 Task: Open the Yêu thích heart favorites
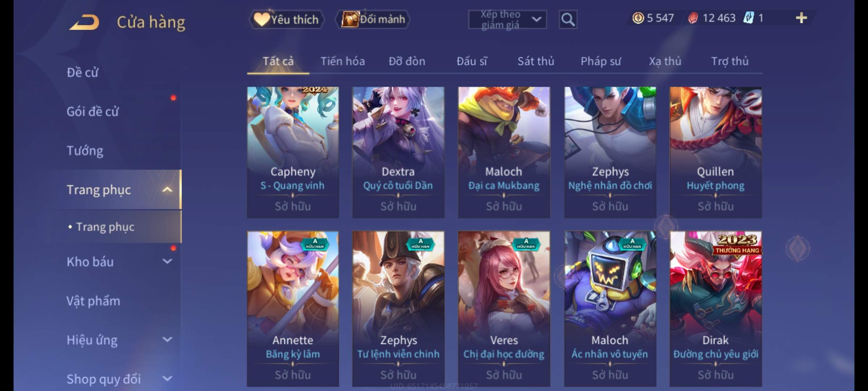click(x=286, y=19)
